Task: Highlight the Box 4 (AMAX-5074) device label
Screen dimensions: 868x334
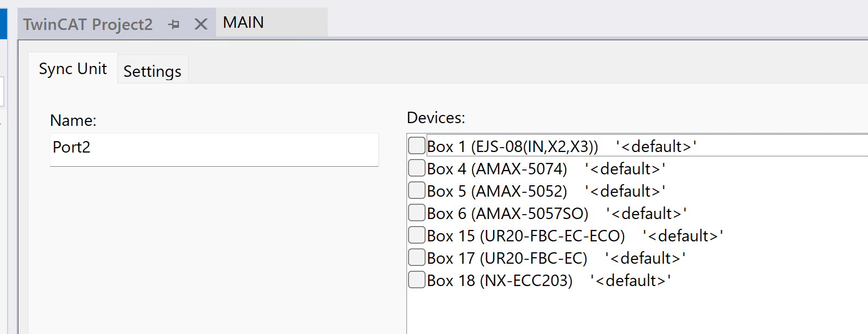Action: pos(497,169)
